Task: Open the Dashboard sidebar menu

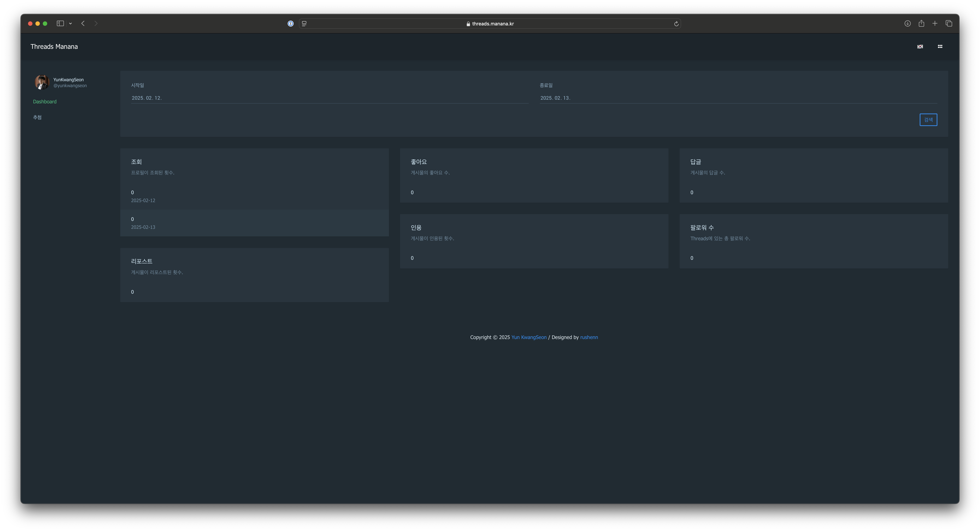Action: [x=44, y=102]
